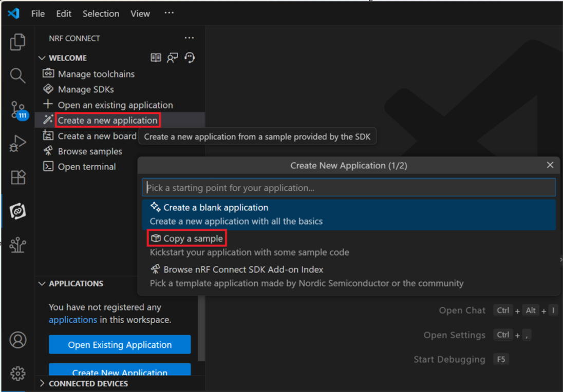This screenshot has width=563, height=392.
Task: Select Manage toolchains in Welcome list
Action: (96, 74)
